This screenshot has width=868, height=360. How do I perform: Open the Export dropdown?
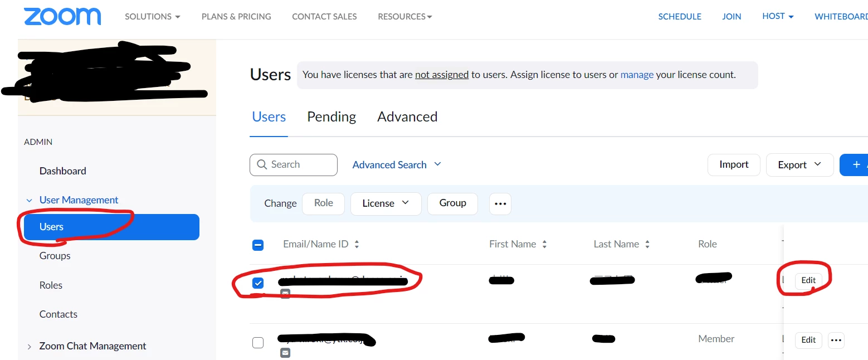click(800, 165)
